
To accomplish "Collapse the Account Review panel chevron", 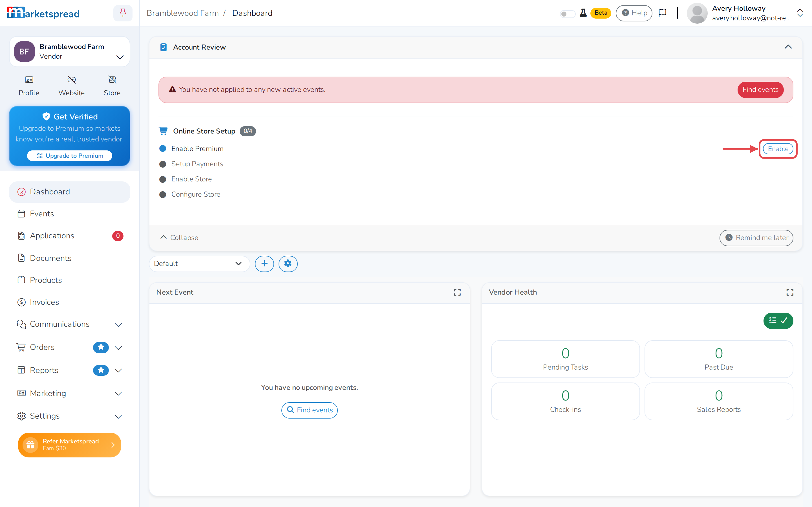I will coord(788,47).
